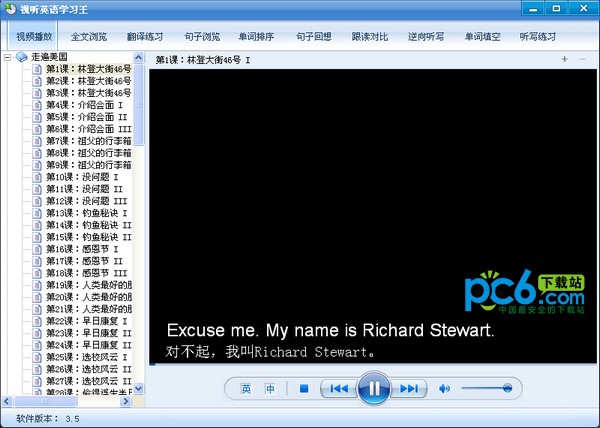Toggle Chinese subtitles with 中 button
This screenshot has width=600, height=428.
270,389
